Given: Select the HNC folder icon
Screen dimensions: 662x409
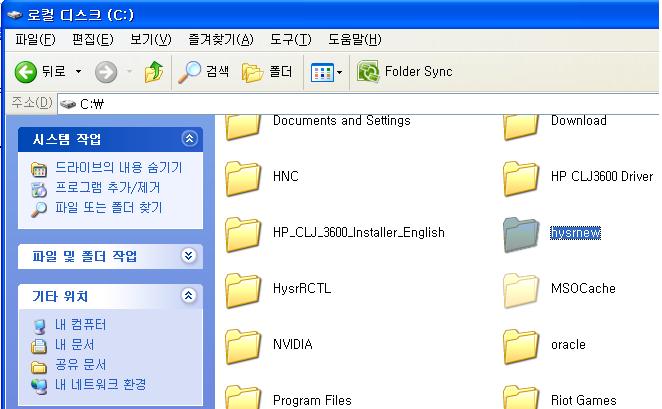Looking at the screenshot, I should pyautogui.click(x=243, y=178).
